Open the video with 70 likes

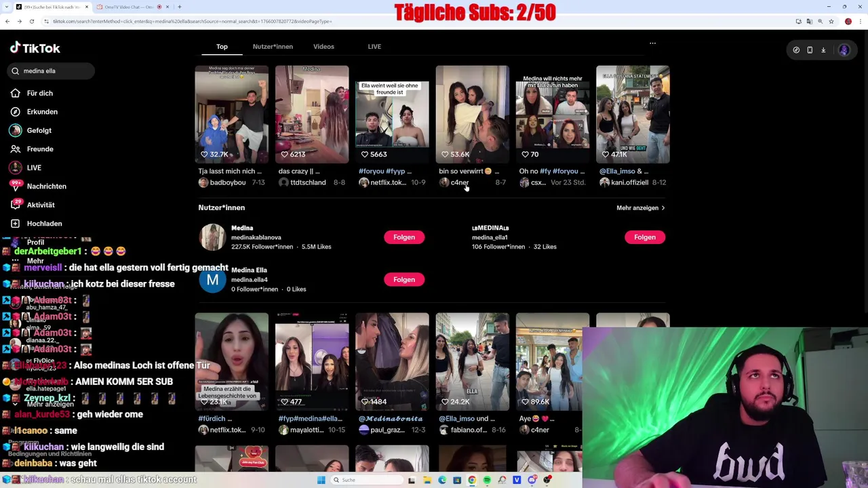coord(553,114)
